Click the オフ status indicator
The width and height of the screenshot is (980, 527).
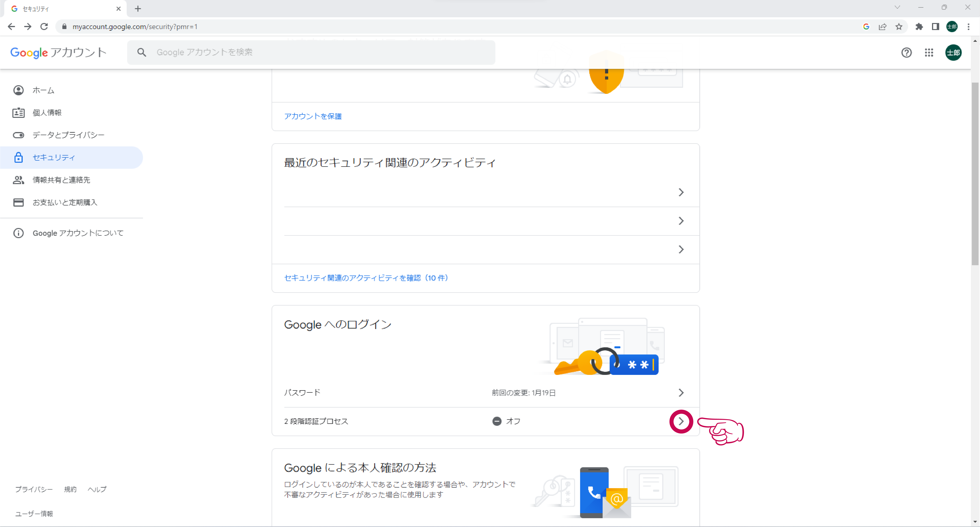[506, 421]
